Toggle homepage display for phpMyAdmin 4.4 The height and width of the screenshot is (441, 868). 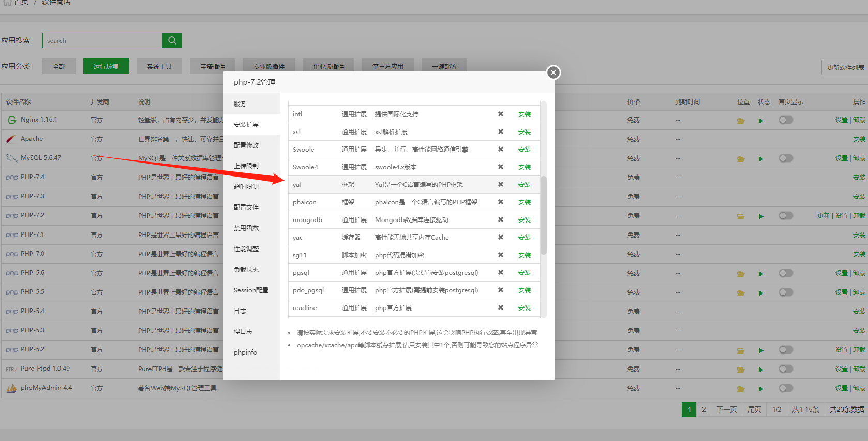coord(786,388)
